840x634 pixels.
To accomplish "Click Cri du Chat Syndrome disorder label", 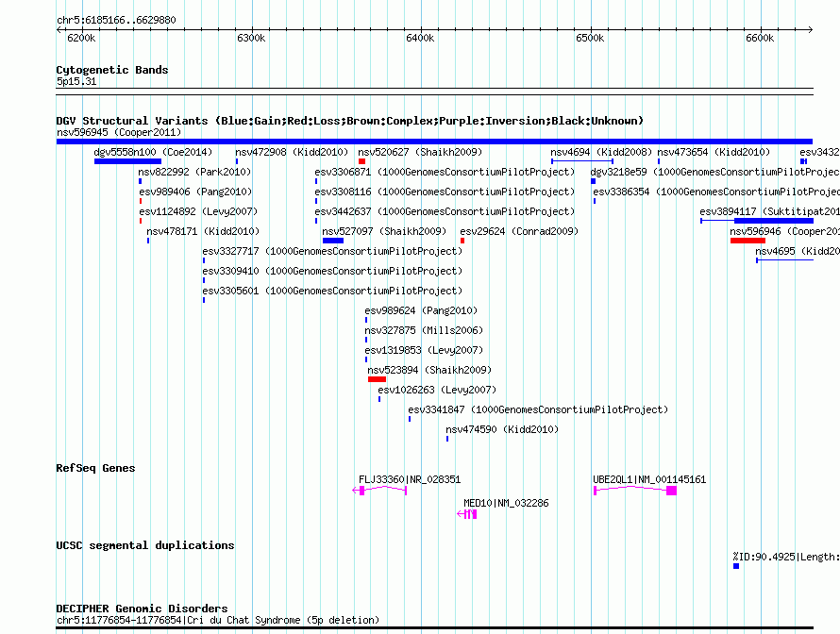I will [217, 620].
